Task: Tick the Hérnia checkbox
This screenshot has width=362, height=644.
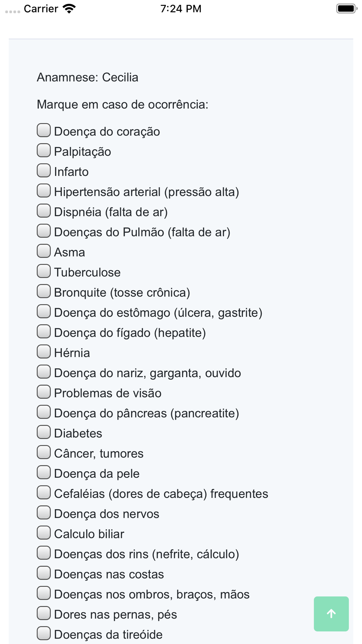Action: (43, 352)
